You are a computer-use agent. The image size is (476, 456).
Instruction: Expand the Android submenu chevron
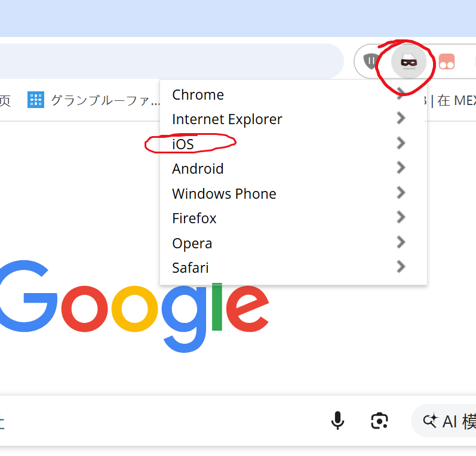coord(401,168)
